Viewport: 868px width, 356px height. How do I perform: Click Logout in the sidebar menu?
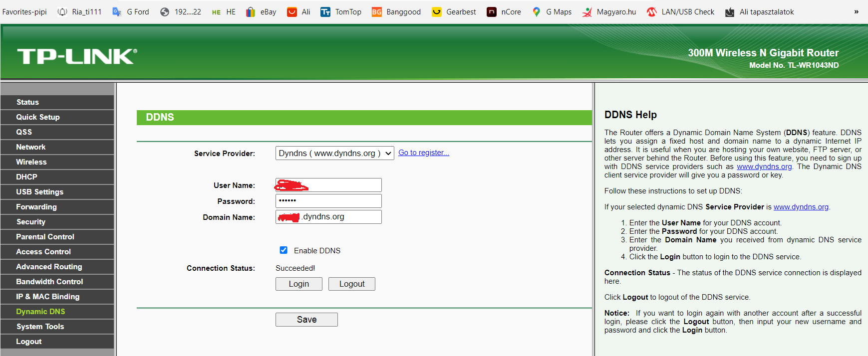click(57, 342)
